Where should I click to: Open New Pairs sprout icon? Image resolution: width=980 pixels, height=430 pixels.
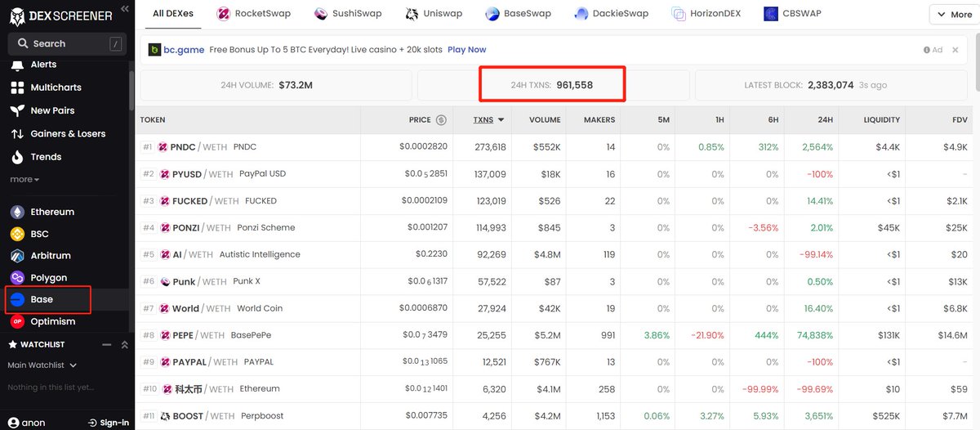[x=17, y=110]
